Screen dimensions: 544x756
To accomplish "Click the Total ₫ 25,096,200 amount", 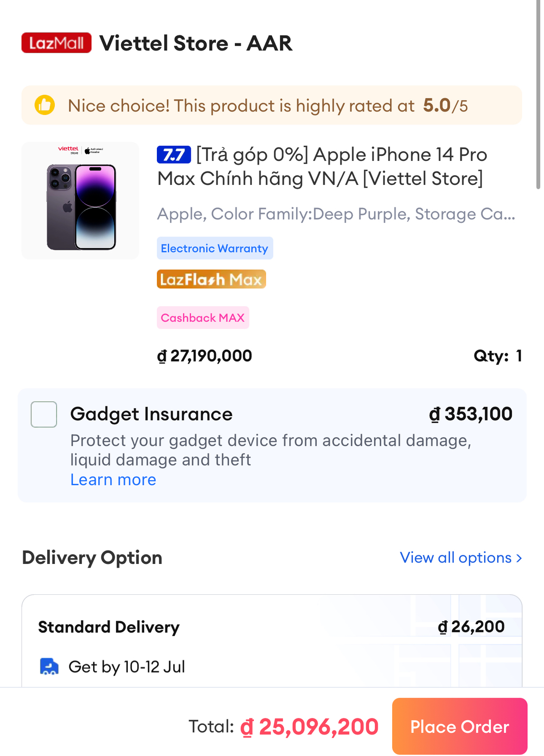I will click(x=309, y=727).
